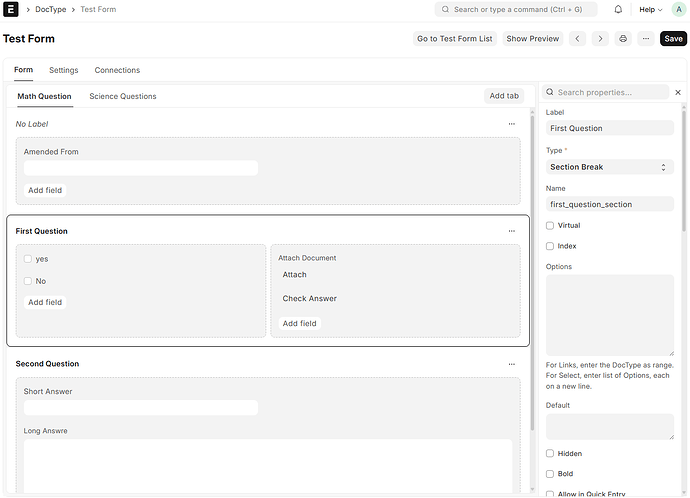The width and height of the screenshot is (690, 498).
Task: Click the Add tab button
Action: [x=504, y=96]
